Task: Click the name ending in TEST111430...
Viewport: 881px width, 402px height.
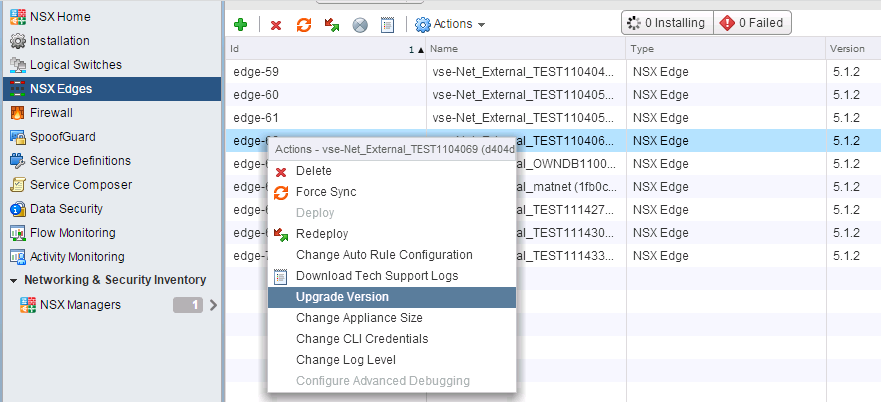Action: [566, 233]
